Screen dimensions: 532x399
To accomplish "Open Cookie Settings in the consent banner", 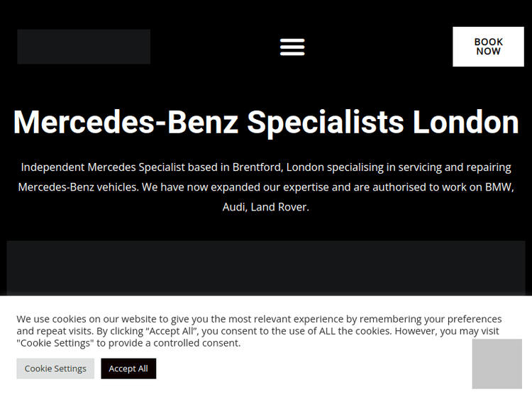I will click(55, 369).
